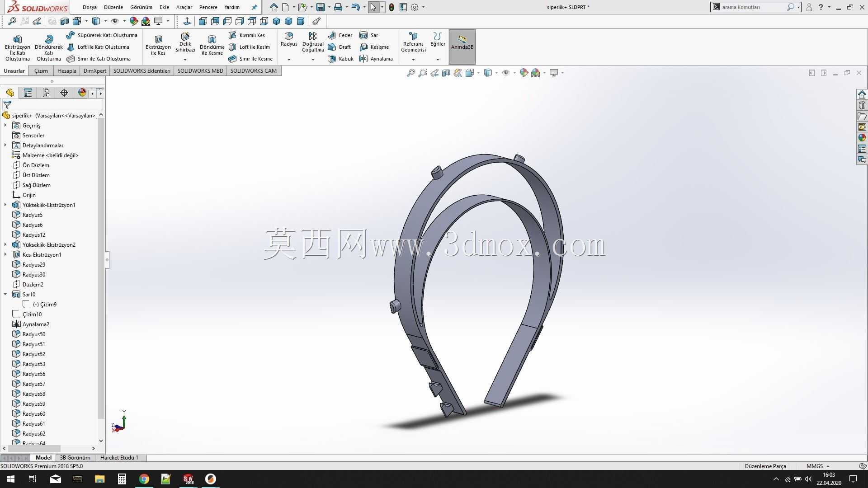This screenshot has width=868, height=488.
Task: Open DimXpertManager crosshair tab
Action: [x=64, y=93]
